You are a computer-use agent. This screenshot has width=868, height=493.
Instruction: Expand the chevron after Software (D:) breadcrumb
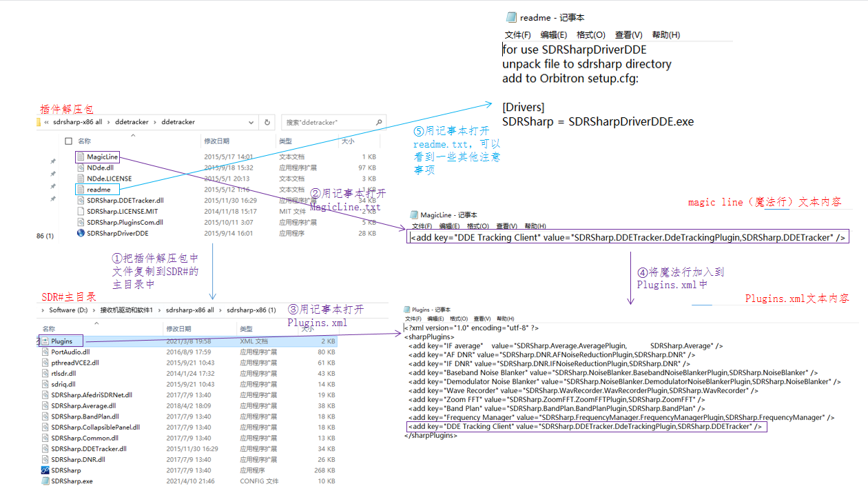[94, 310]
